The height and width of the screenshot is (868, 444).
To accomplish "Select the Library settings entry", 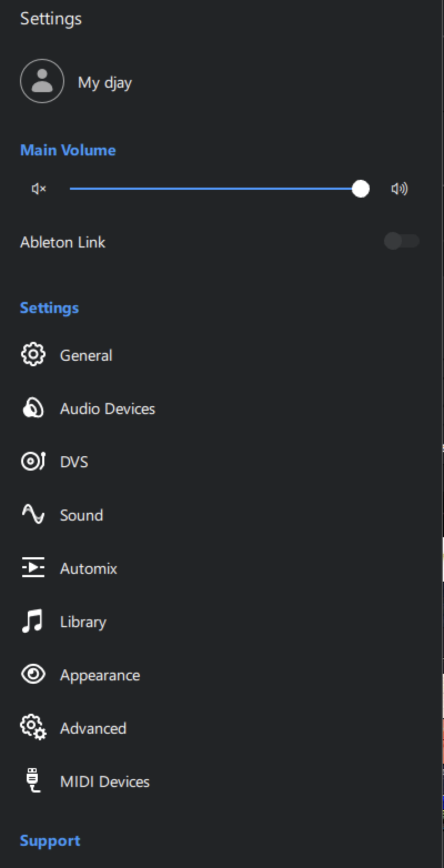I will point(83,621).
